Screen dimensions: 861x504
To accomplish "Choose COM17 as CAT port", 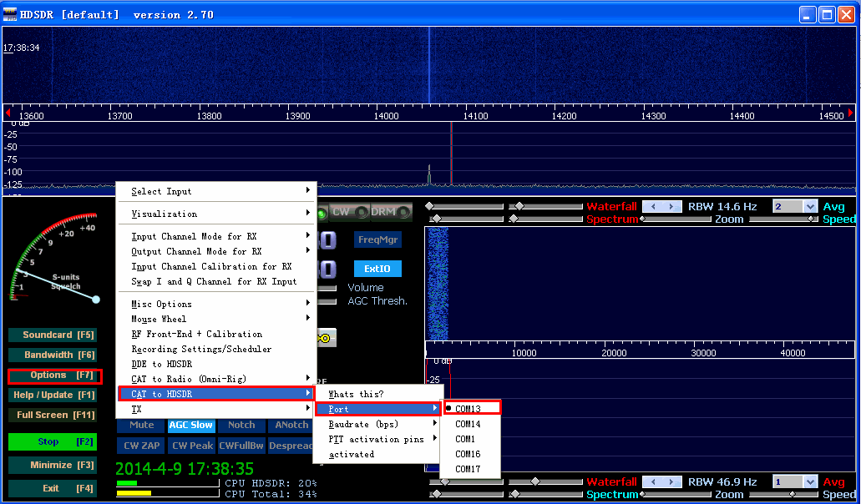I will point(471,469).
